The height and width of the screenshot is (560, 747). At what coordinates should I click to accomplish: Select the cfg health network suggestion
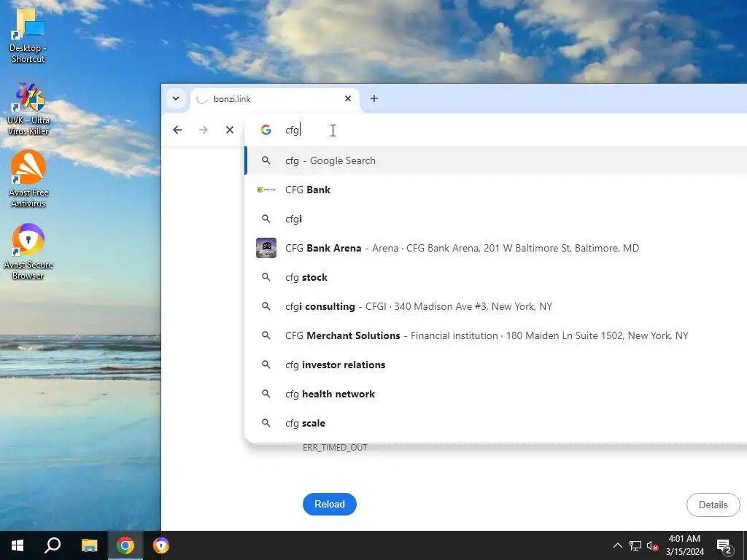495,394
